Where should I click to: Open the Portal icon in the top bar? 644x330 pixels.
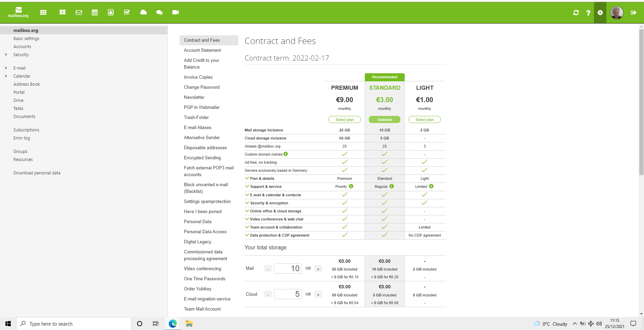[62, 12]
